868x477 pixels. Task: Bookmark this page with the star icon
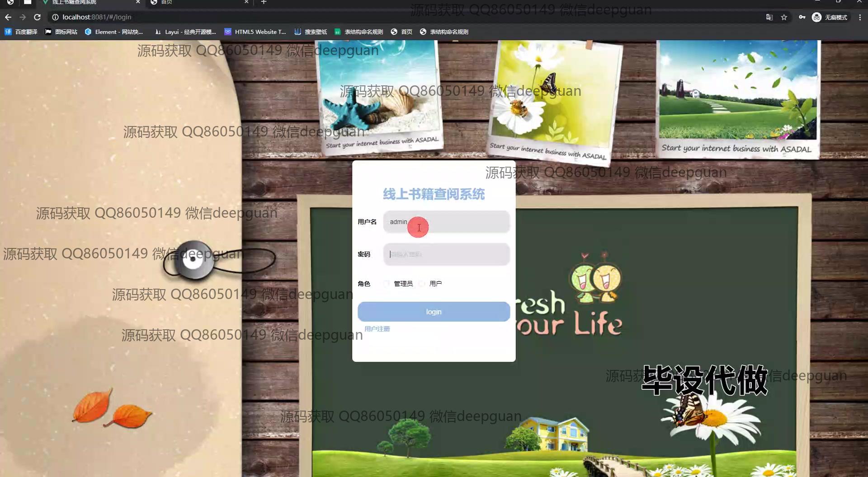point(784,17)
